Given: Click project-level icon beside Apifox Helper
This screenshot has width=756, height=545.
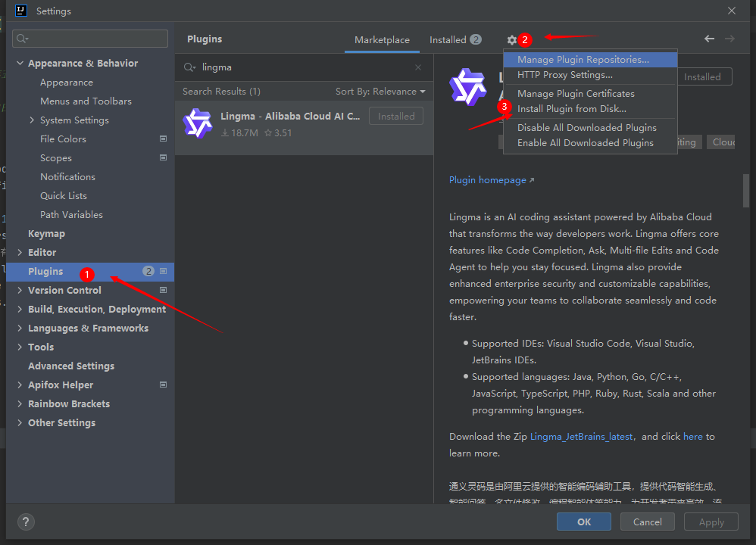Looking at the screenshot, I should [163, 385].
